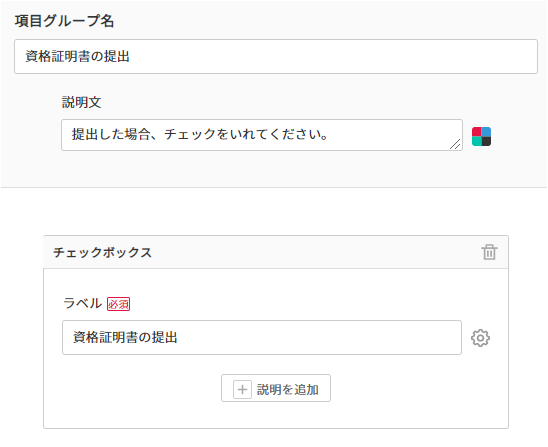This screenshot has width=548, height=447.
Task: Click the plus icon in 説明を追加
Action: click(242, 389)
